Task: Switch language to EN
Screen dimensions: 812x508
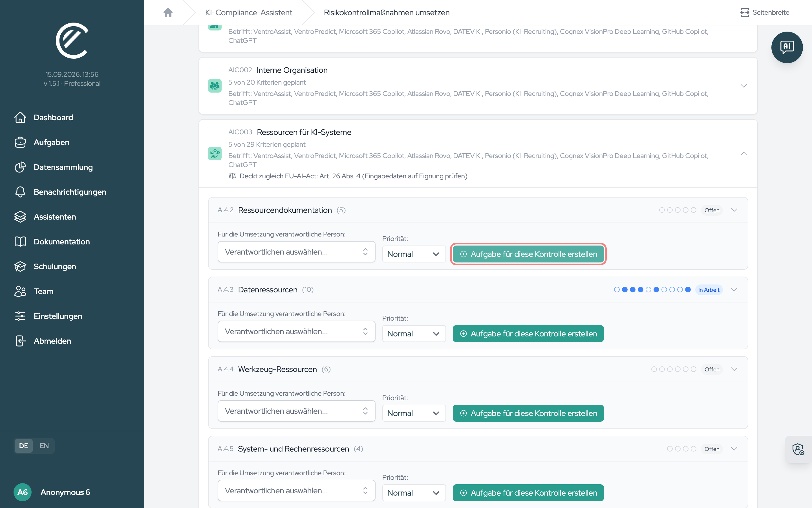Action: (44, 446)
